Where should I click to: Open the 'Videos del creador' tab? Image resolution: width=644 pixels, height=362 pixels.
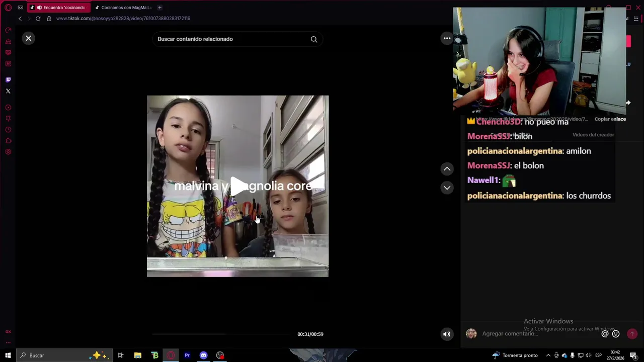(x=593, y=135)
